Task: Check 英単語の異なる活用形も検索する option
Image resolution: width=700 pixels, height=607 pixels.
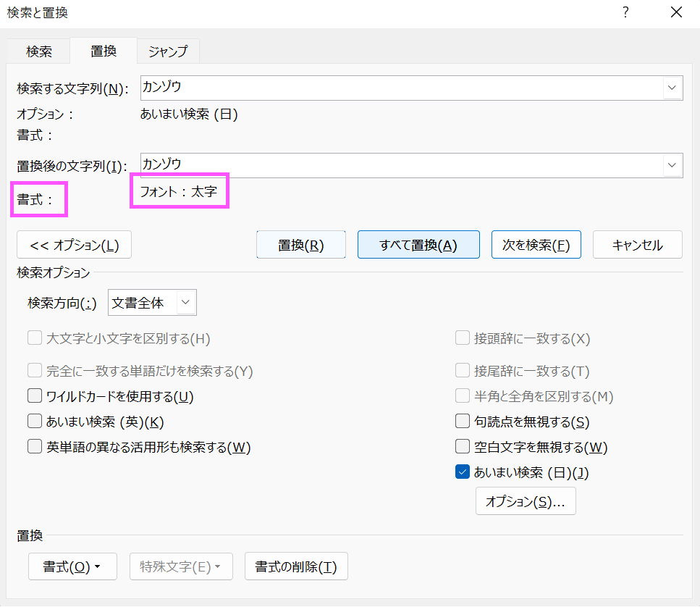Action: coord(35,446)
